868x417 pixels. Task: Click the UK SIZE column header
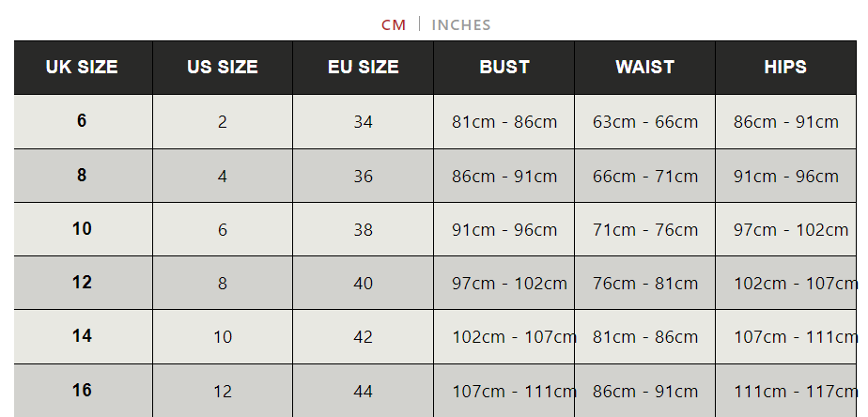pyautogui.click(x=82, y=68)
